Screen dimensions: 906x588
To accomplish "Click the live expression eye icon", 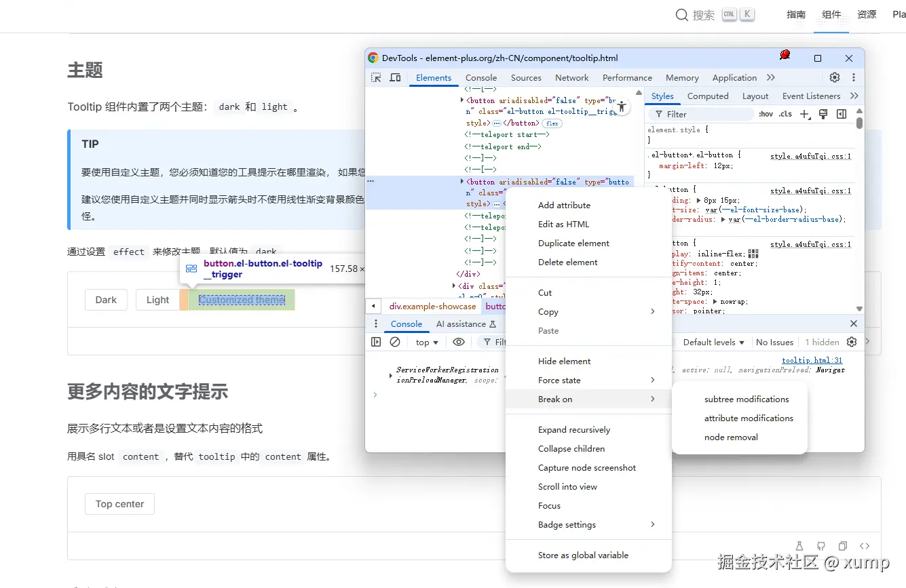I will [459, 342].
